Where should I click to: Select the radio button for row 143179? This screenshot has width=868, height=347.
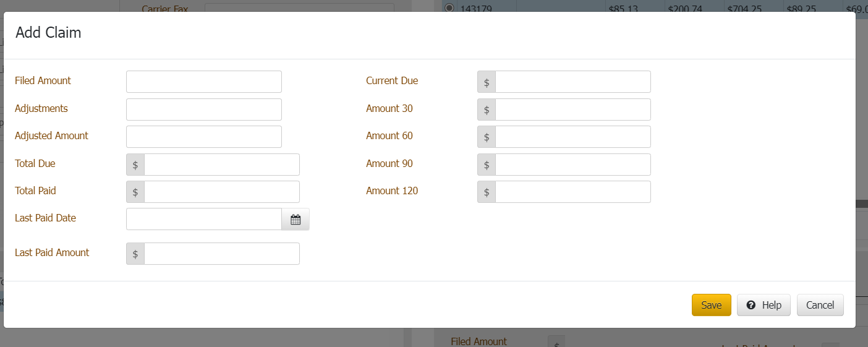pyautogui.click(x=449, y=7)
